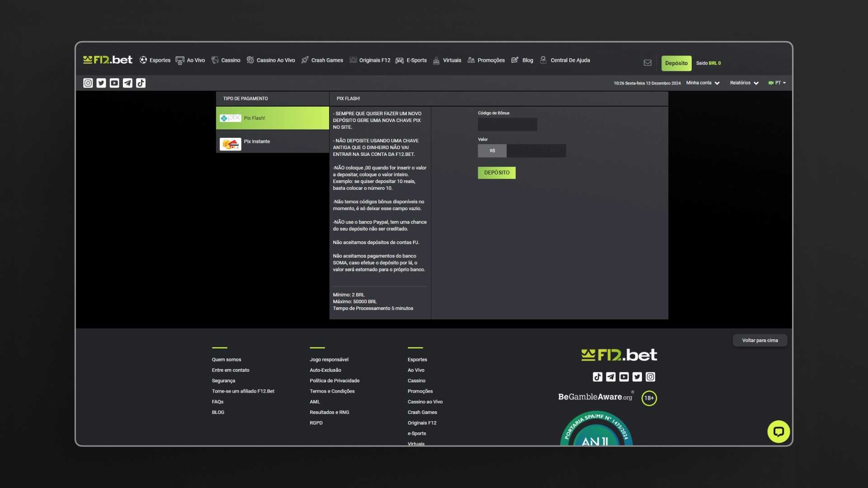Click the TikTok icon in header
The width and height of the screenshot is (868, 488).
point(141,83)
